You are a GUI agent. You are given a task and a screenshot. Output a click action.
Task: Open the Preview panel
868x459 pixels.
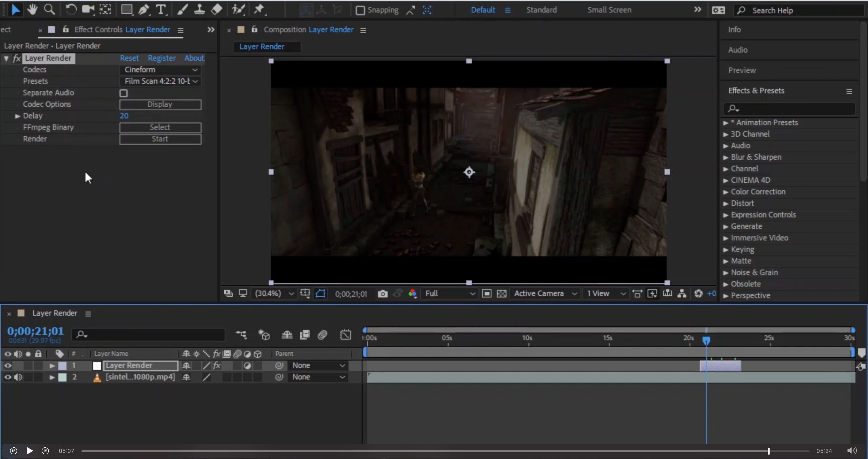point(742,70)
